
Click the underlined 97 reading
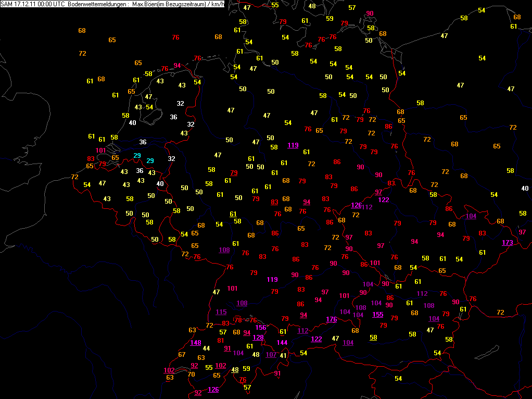click(x=378, y=192)
